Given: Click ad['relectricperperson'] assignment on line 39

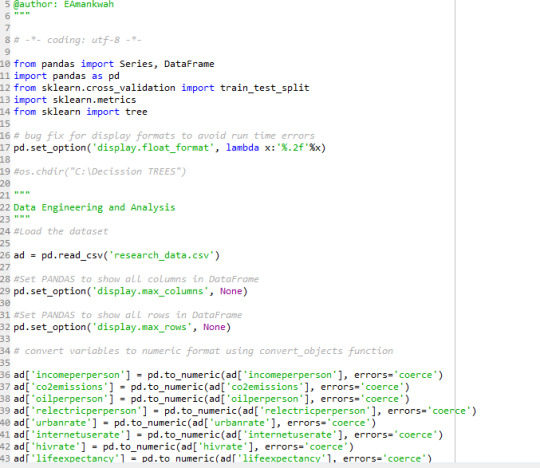Looking at the screenshot, I should [x=245, y=411].
